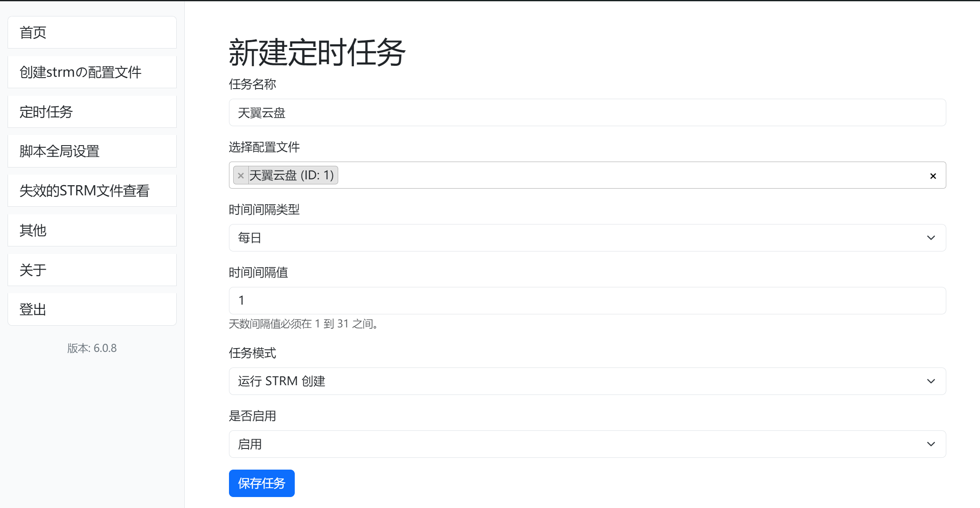Click the 新建定时任务 page heading
Viewport: 980px width, 508px height.
tap(317, 53)
